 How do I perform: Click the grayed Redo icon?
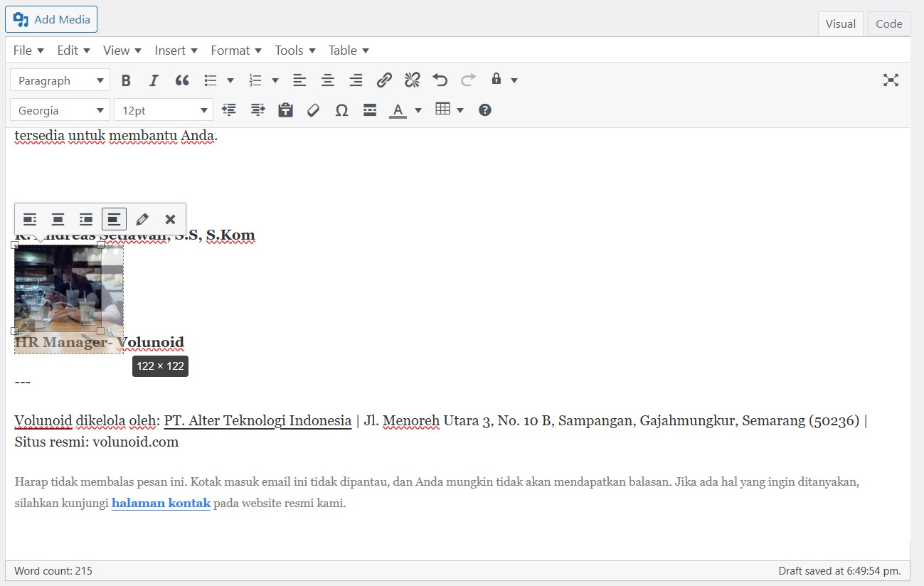468,80
